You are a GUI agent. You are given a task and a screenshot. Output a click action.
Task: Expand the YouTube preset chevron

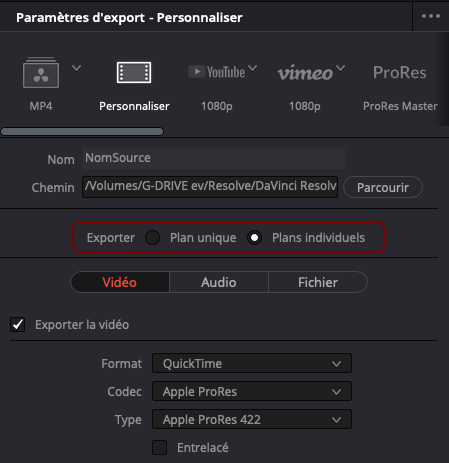coord(253,68)
